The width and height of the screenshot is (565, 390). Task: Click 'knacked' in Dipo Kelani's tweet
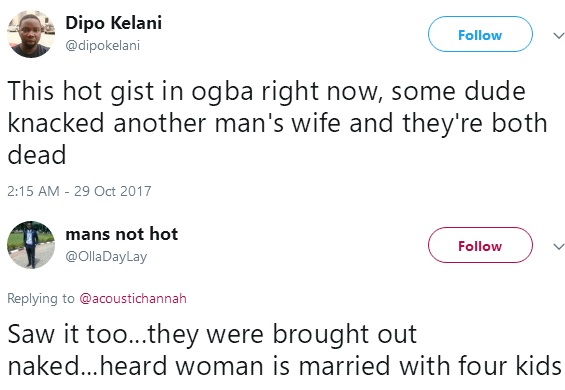[56, 123]
